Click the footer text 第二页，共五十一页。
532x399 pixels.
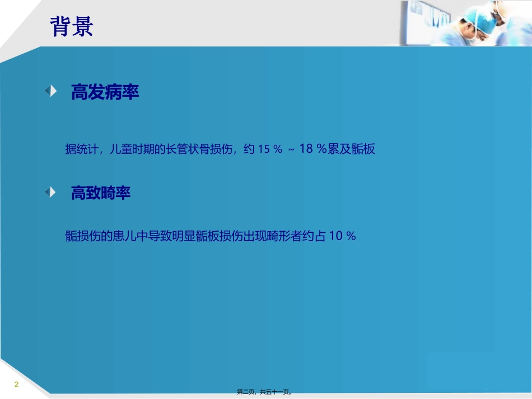(265, 392)
